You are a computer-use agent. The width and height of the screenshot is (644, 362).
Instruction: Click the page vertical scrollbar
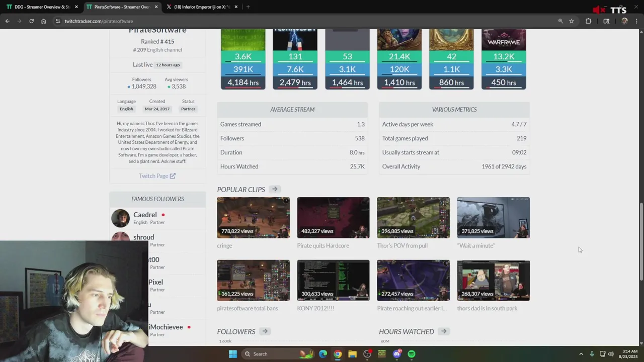click(x=641, y=241)
